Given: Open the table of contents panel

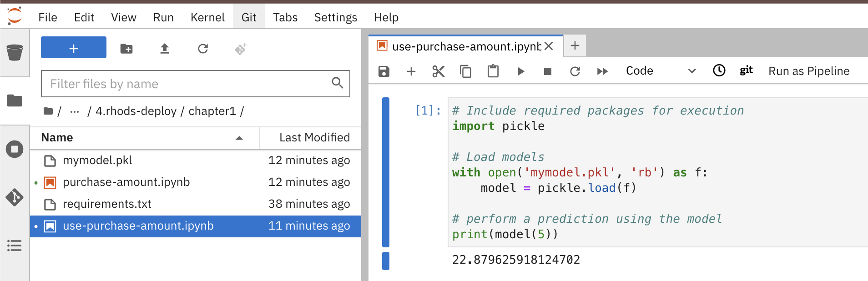Looking at the screenshot, I should pos(15,246).
